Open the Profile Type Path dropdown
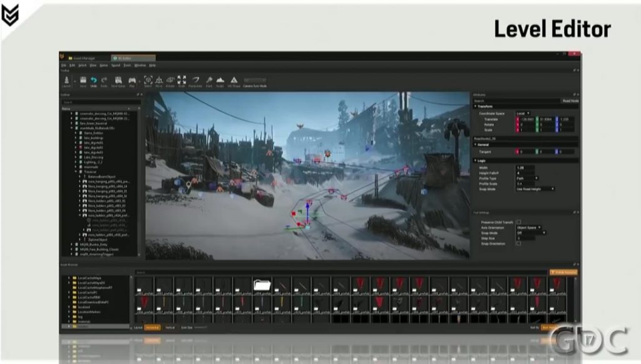Viewport: 641px width, 364px height. coord(527,178)
